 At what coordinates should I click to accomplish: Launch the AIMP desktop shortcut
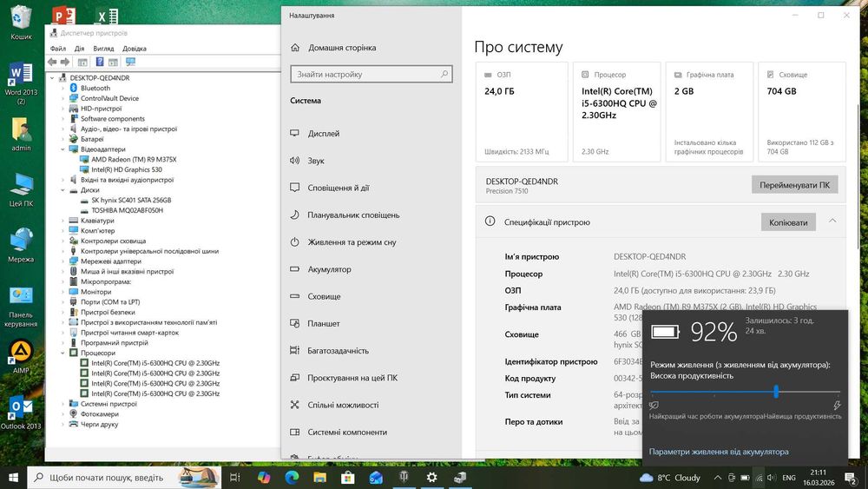[21, 357]
